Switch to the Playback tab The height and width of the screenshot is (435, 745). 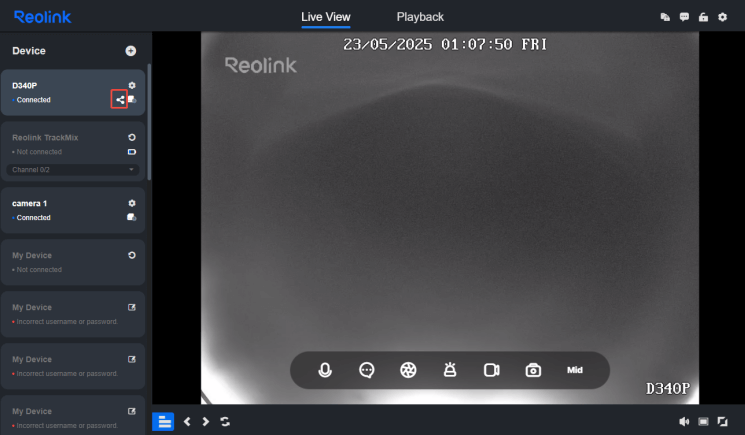point(420,17)
